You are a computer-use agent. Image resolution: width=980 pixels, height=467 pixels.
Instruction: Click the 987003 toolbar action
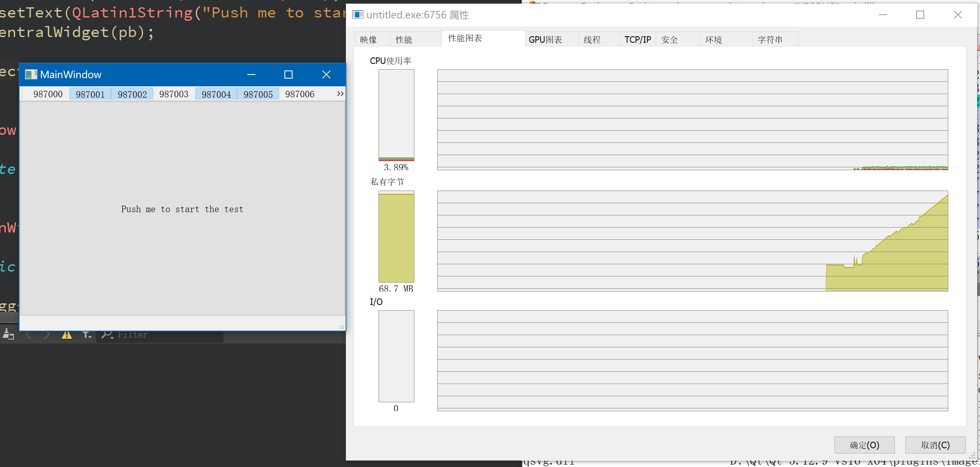pos(174,94)
